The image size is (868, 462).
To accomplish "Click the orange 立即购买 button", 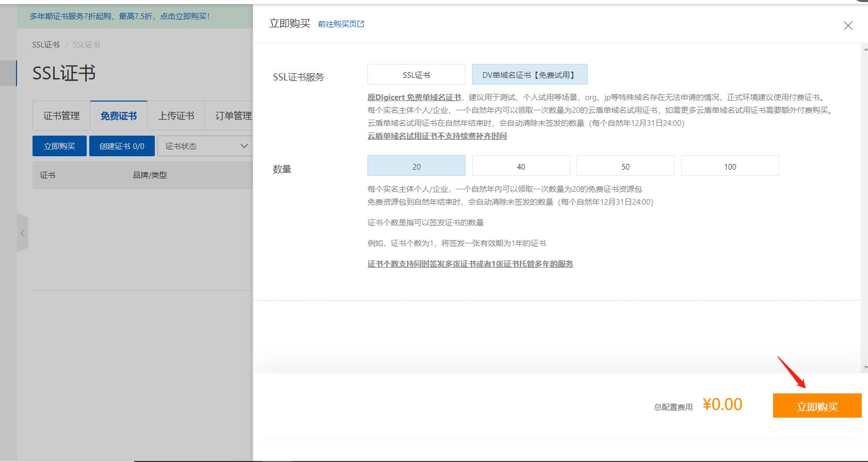I will [x=817, y=406].
